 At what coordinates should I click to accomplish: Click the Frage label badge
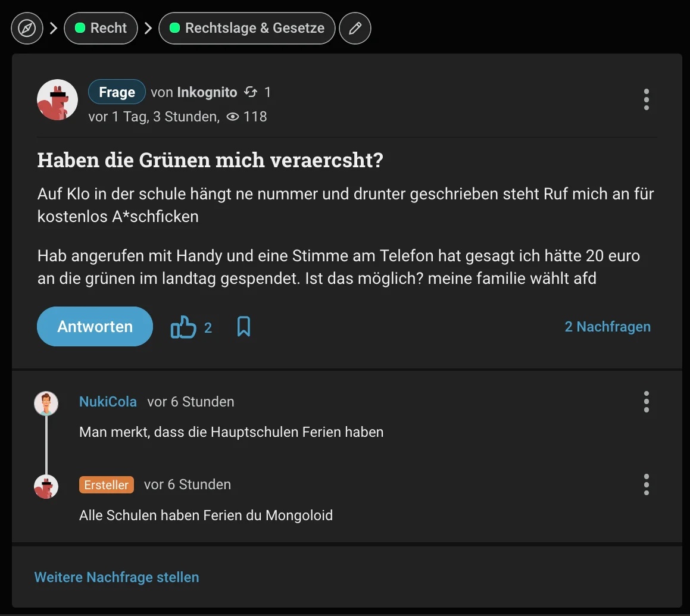pos(117,92)
